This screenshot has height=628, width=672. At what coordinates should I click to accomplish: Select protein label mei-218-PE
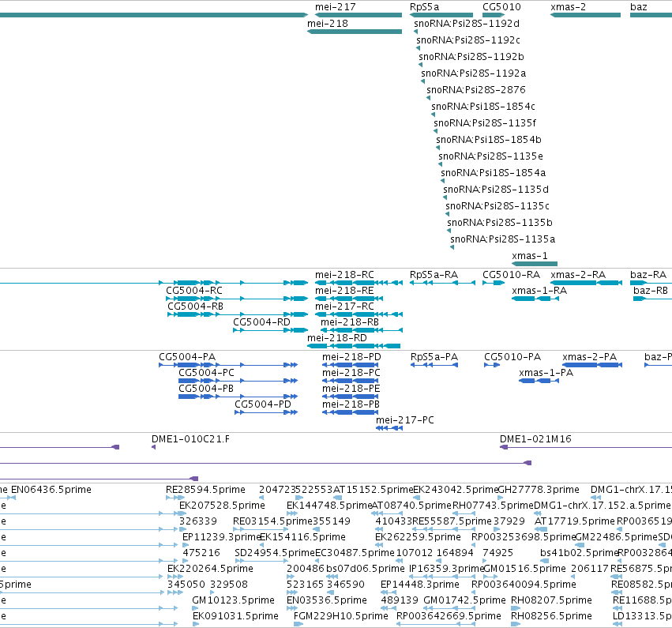point(351,389)
